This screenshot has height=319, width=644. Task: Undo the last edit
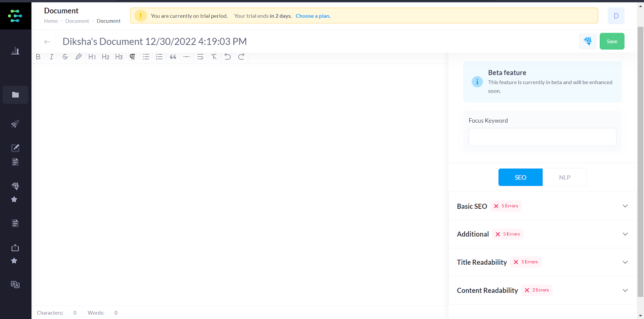pos(227,57)
